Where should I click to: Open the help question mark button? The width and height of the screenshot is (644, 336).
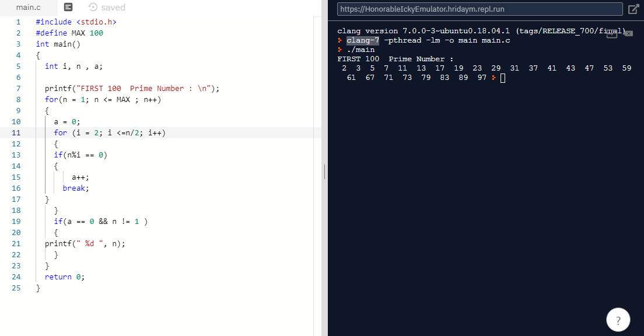click(618, 320)
